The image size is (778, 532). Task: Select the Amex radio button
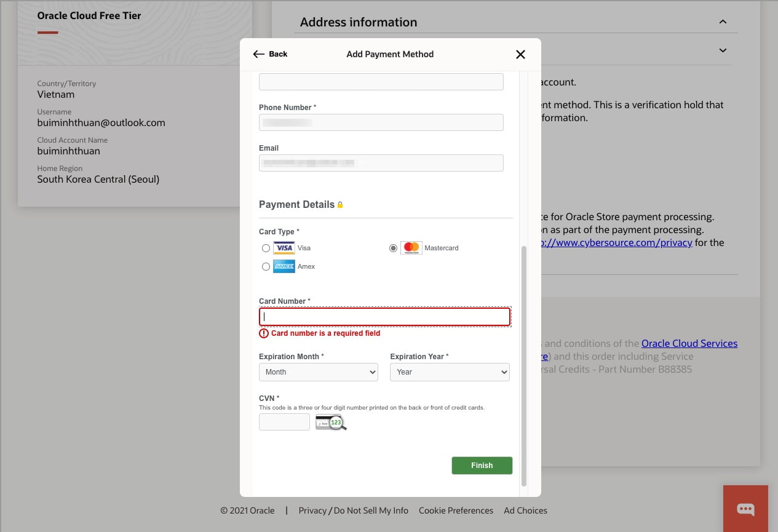point(266,267)
